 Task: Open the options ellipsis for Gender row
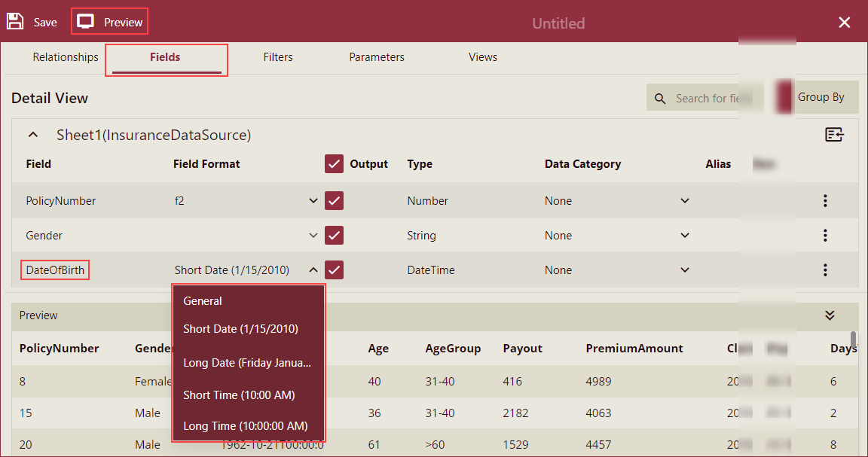[x=825, y=235]
